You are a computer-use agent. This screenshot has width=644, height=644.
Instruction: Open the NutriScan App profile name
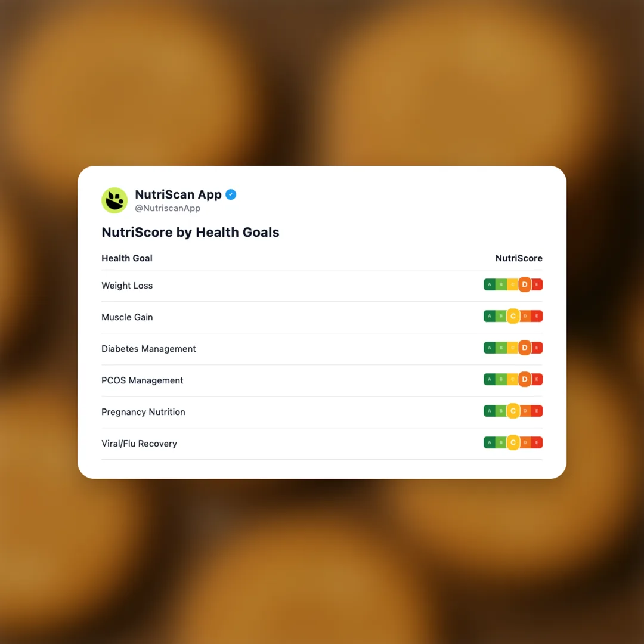[x=178, y=194]
